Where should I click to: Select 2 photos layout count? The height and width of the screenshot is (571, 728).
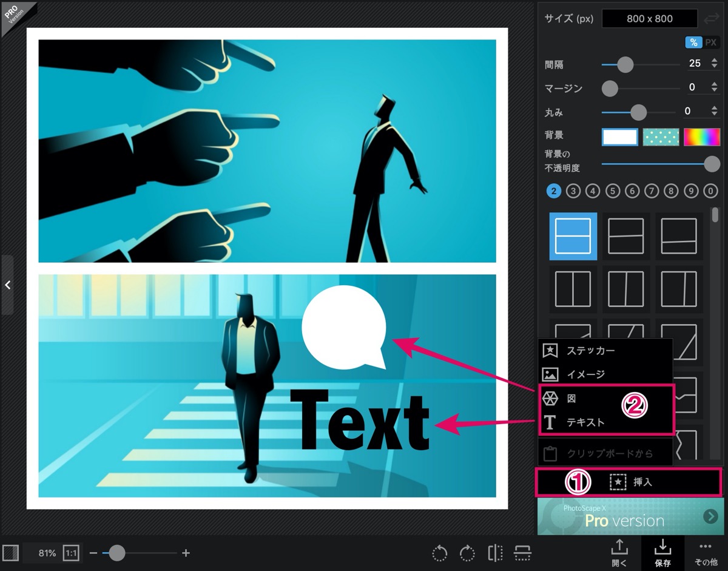coord(553,191)
